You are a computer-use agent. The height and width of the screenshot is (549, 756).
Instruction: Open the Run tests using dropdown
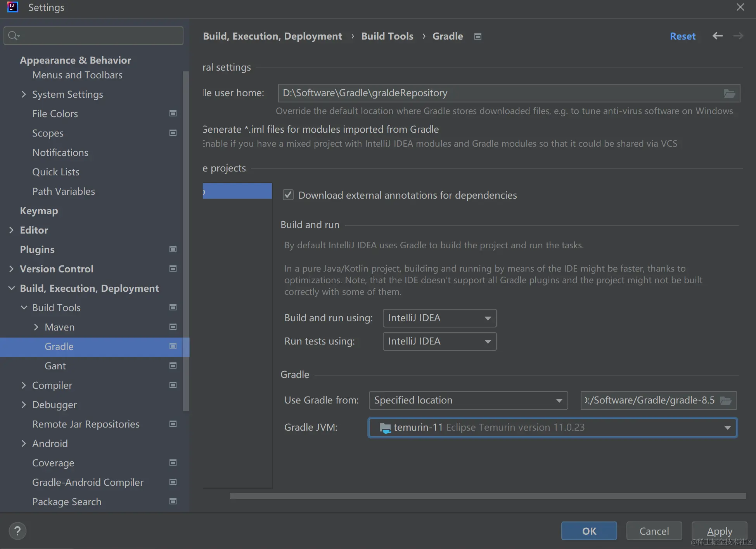click(439, 341)
